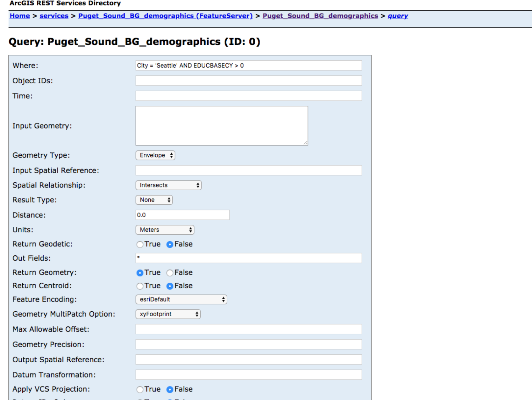Image resolution: width=532 pixels, height=400 pixels.
Task: Set Return Geodetic to True
Action: [140, 244]
